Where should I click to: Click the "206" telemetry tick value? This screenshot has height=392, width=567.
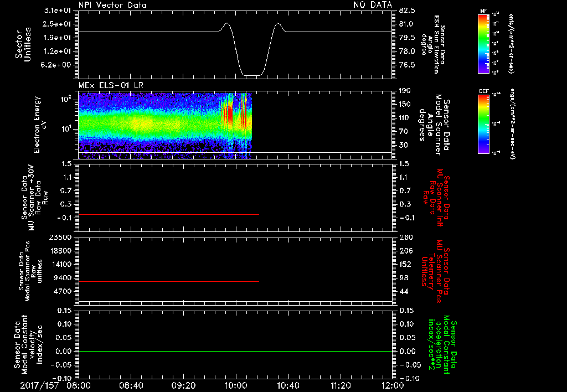pos(406,251)
